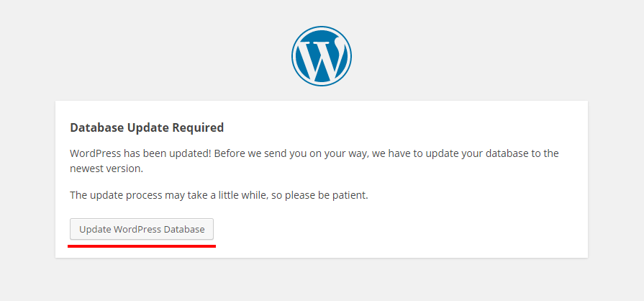This screenshot has width=644, height=301.
Task: Click the 'please be patient' paragraph
Action: [219, 195]
